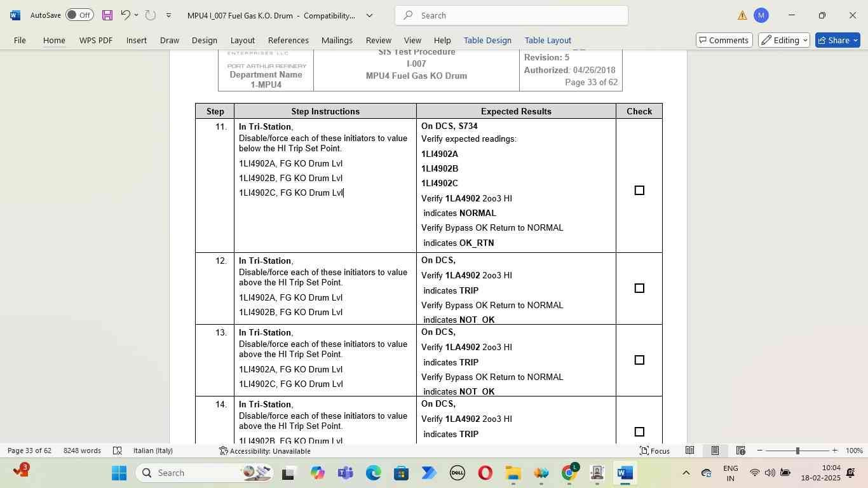Open the View tab
Screen dimensions: 868x488
pos(412,40)
